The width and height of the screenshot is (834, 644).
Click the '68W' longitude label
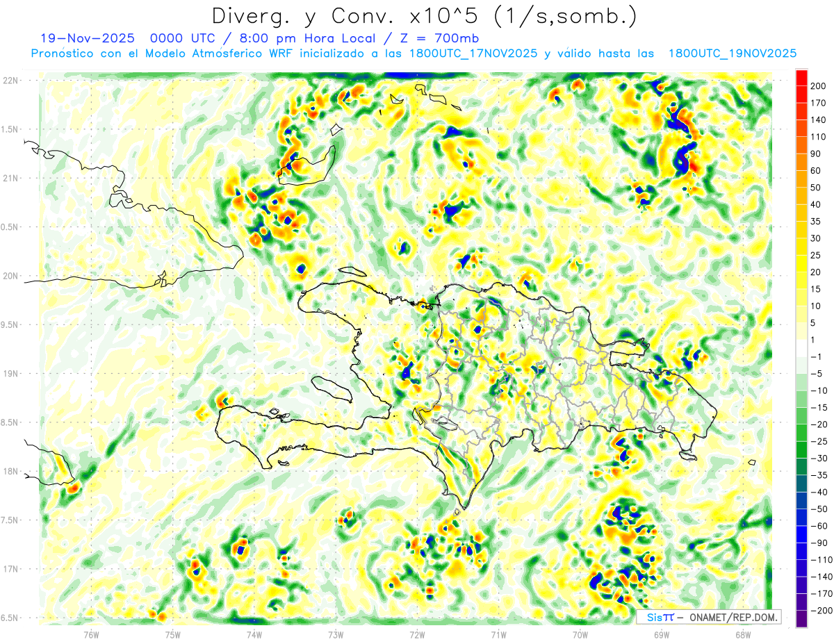coord(742,634)
